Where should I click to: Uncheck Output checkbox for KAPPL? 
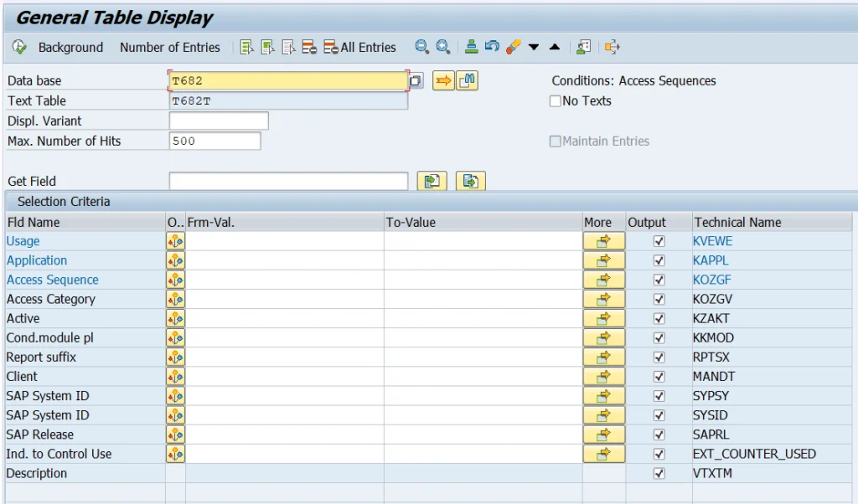[x=659, y=260]
